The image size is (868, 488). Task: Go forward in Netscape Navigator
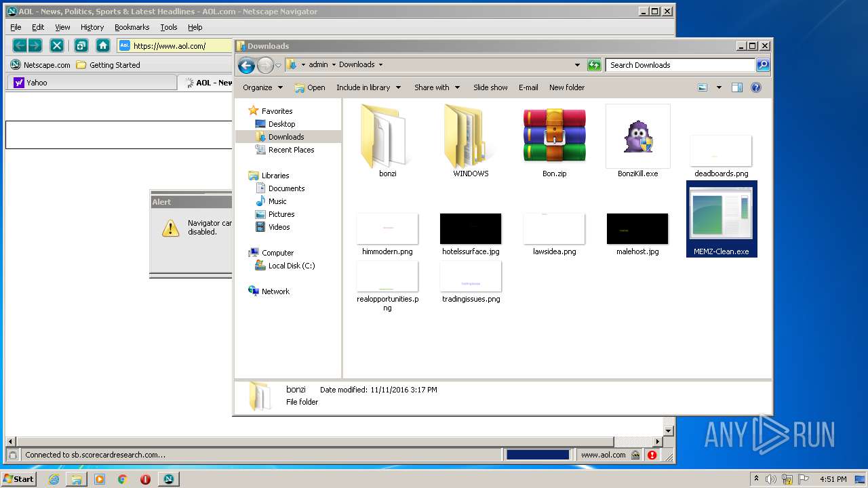(35, 45)
